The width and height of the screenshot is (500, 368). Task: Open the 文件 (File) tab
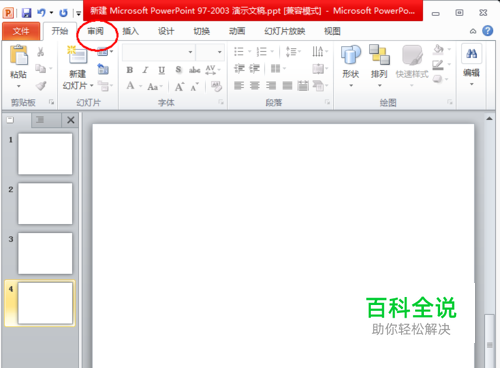(21, 31)
